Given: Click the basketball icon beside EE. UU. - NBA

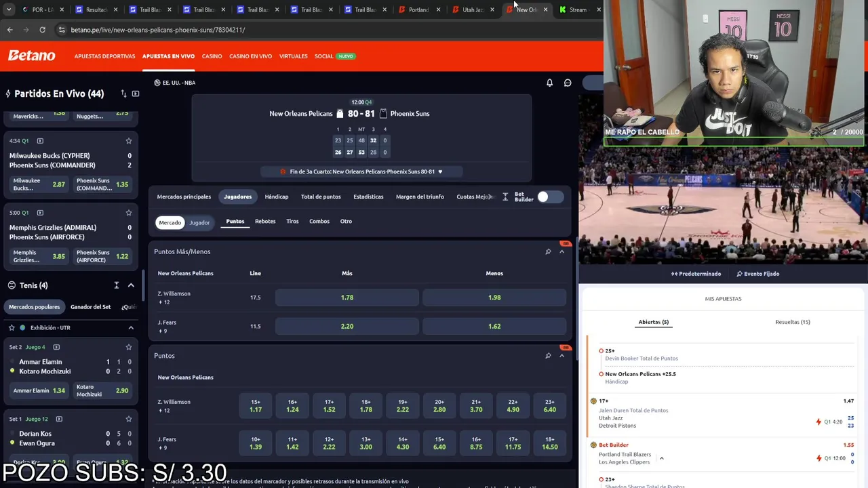Looking at the screenshot, I should coord(157,83).
